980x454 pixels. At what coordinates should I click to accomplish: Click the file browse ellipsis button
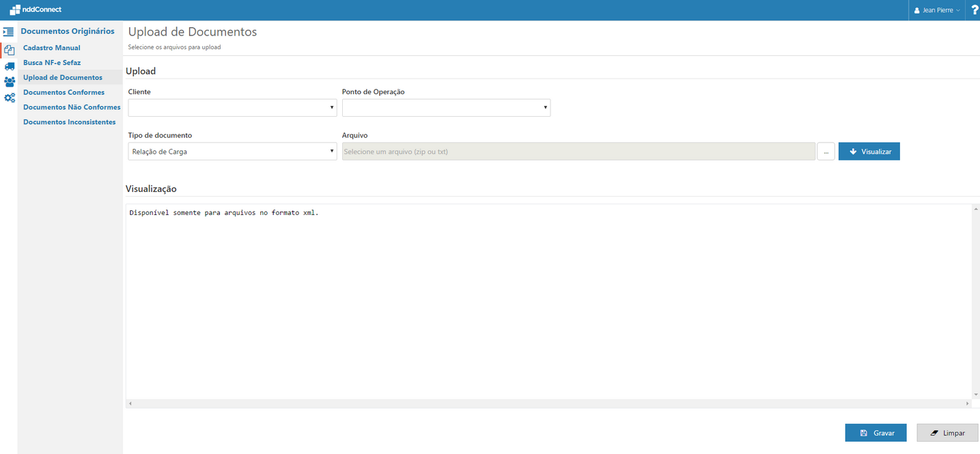pos(826,152)
